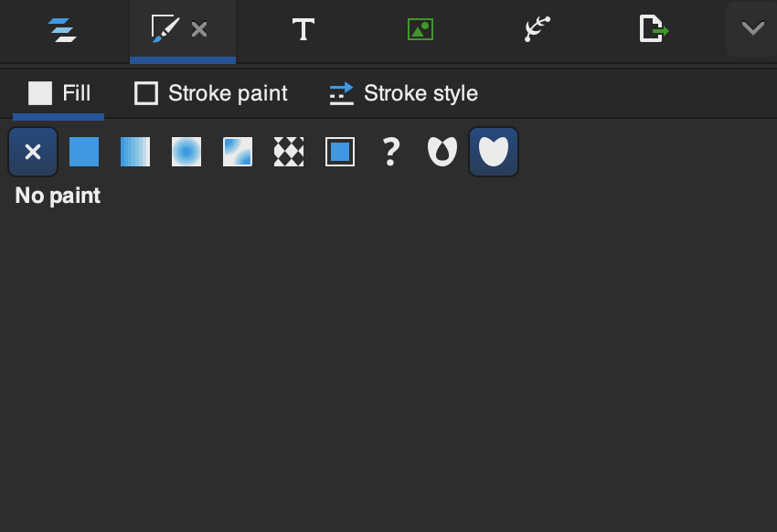Open the Path Effects panel tab
The height and width of the screenshot is (532, 777).
(x=537, y=30)
